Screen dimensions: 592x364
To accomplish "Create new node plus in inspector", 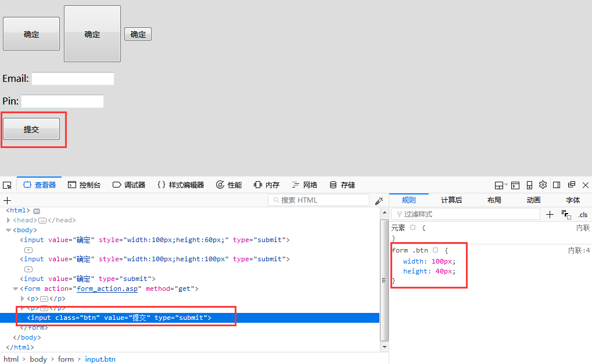I will (x=7, y=200).
